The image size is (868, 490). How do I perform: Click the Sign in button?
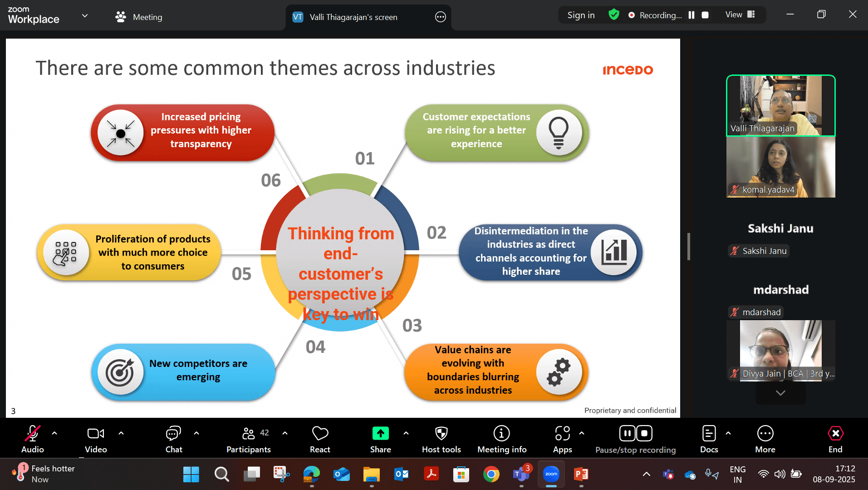pyautogui.click(x=581, y=15)
